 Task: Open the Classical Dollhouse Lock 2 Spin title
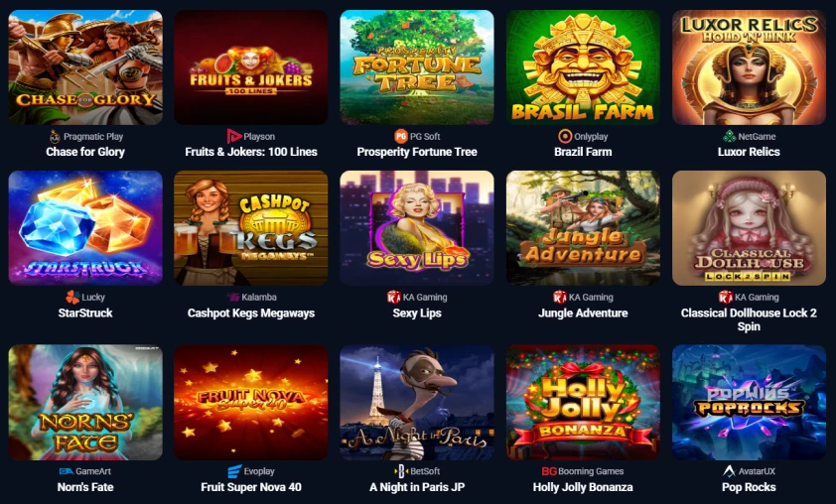coord(749,319)
